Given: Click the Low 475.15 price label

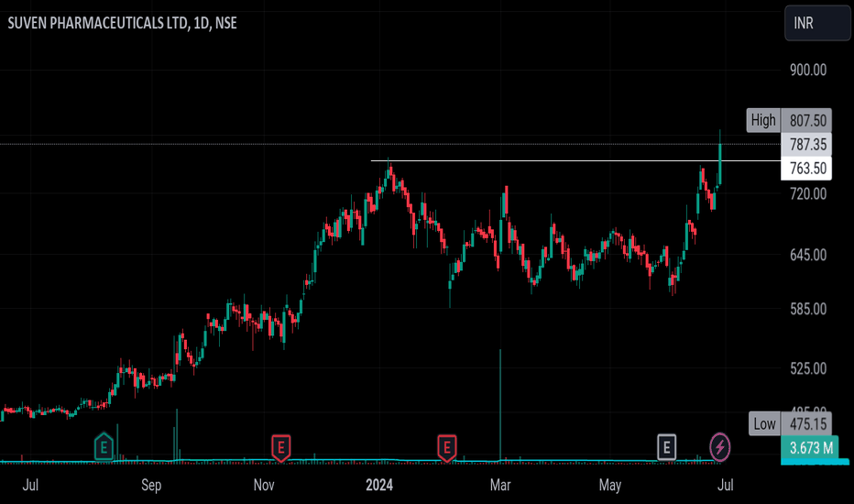Looking at the screenshot, I should 790,423.
